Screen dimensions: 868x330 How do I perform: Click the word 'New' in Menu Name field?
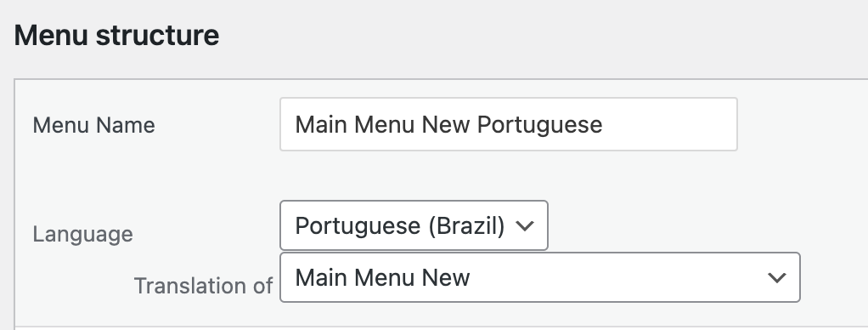(446, 125)
